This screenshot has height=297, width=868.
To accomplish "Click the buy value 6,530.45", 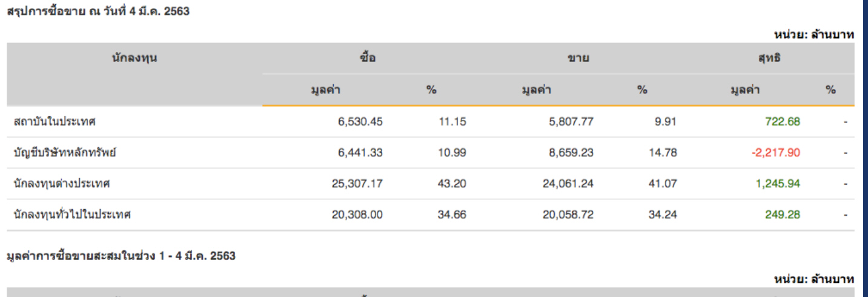I will coord(360,122).
